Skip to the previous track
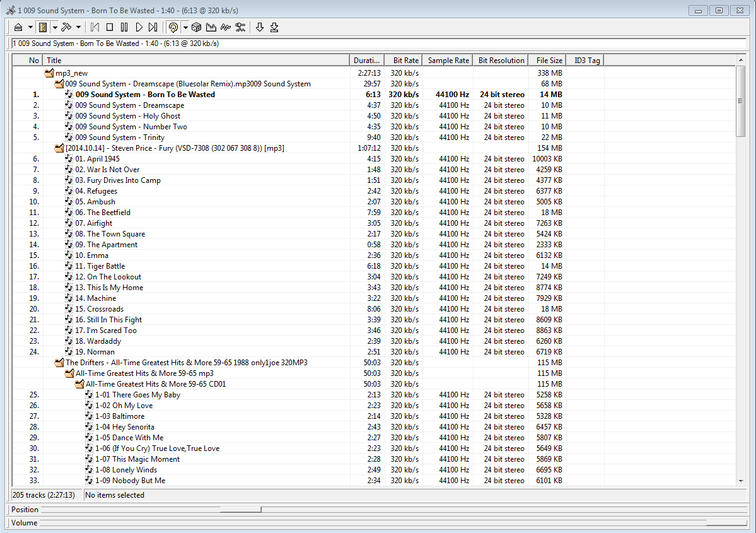This screenshot has height=533, width=756. (95, 27)
